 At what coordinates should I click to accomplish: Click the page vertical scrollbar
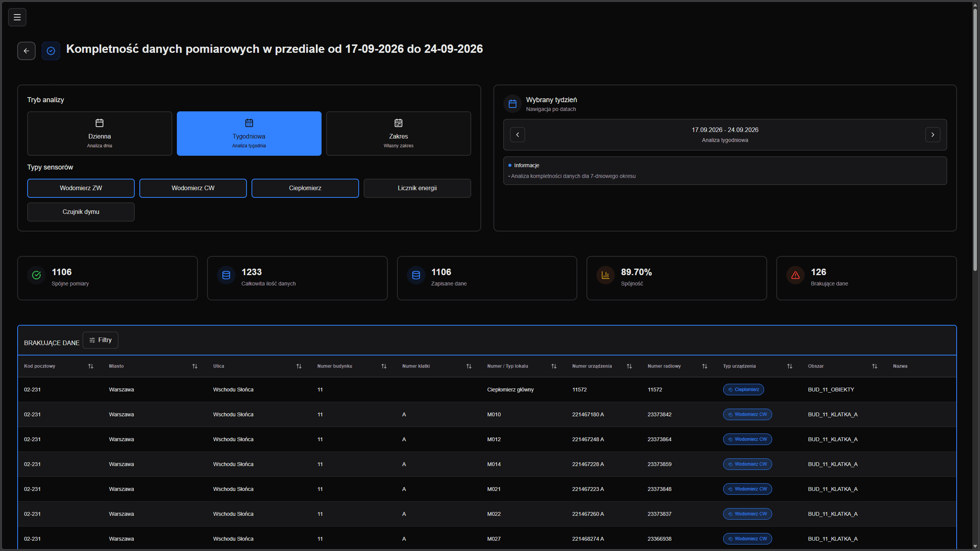[x=975, y=140]
